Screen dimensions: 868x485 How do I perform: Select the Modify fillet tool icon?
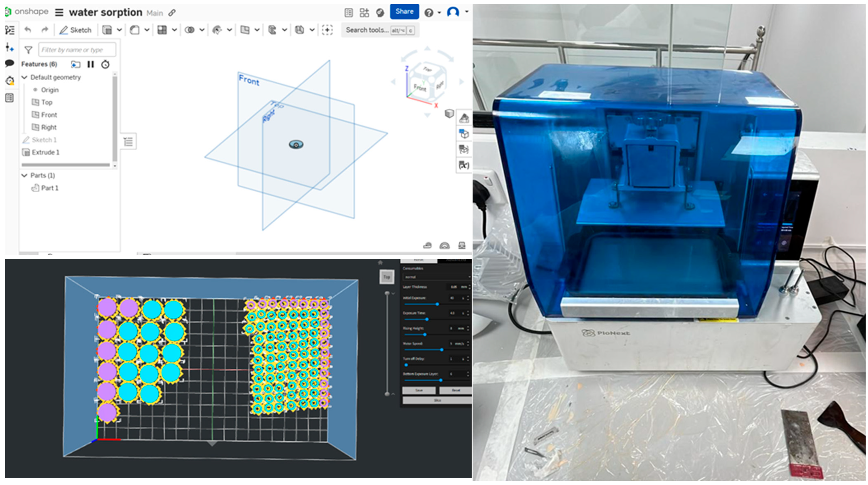[217, 30]
